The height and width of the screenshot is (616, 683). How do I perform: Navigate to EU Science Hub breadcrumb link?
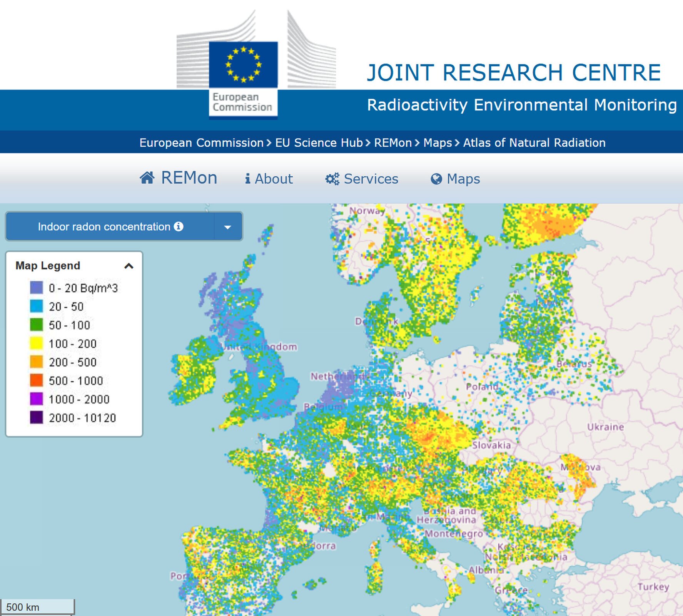tap(319, 143)
